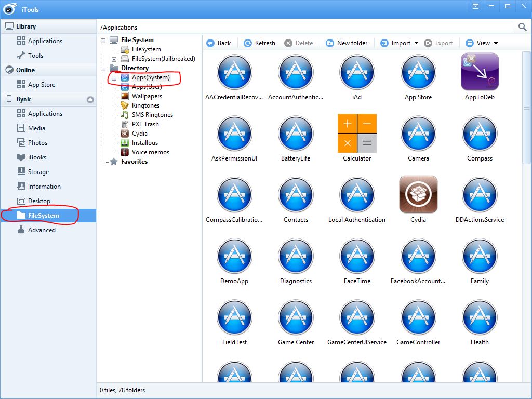
Task: Eject the Bynk device
Action: click(x=90, y=99)
